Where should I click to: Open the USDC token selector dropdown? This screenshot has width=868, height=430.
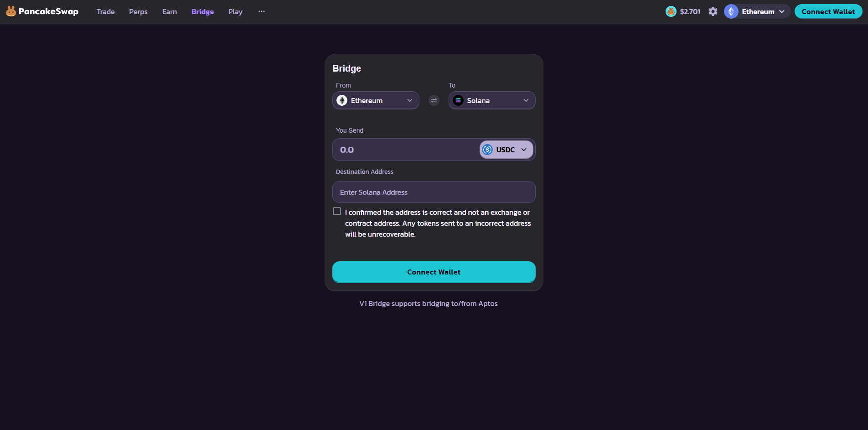point(523,150)
